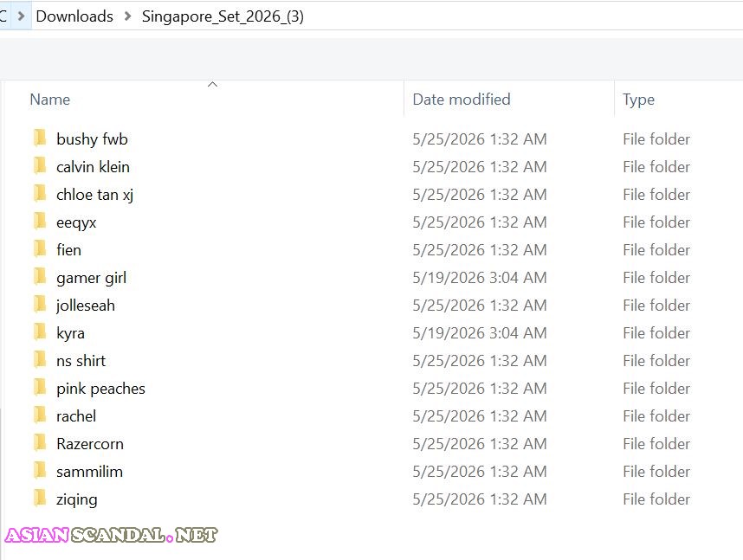Select the folder name 'kyra'

click(71, 333)
